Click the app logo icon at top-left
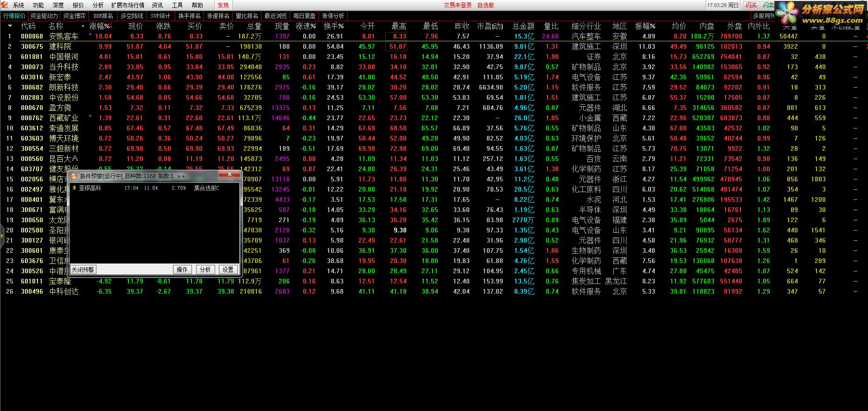Image resolution: width=868 pixels, height=411 pixels. 5,5
